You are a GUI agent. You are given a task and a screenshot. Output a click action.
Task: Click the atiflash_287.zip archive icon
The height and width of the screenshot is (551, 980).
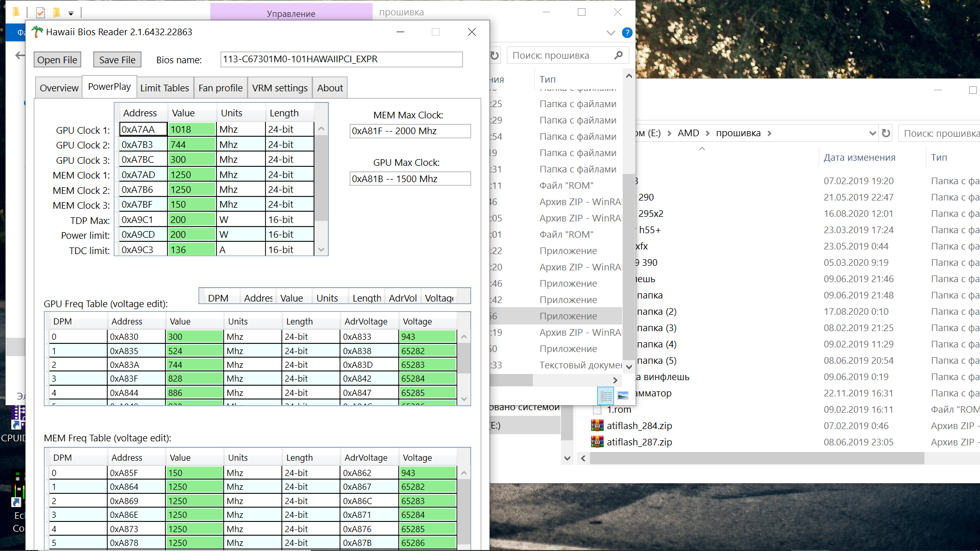click(597, 442)
